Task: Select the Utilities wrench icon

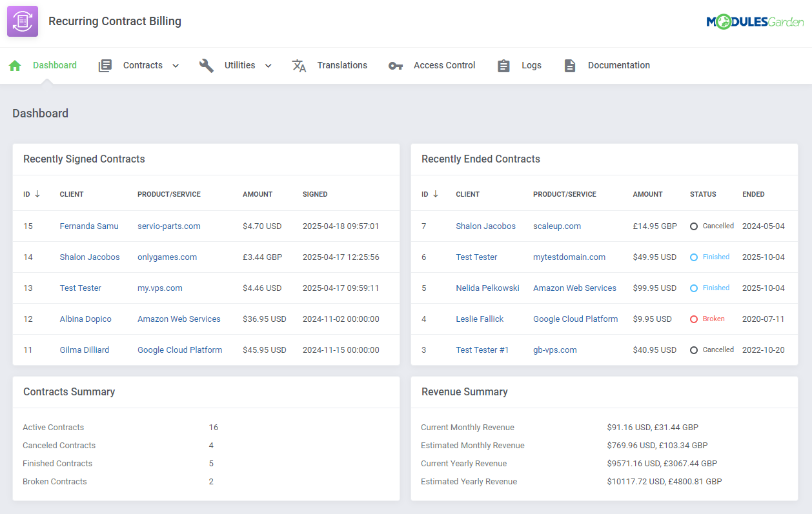Action: [x=206, y=64]
